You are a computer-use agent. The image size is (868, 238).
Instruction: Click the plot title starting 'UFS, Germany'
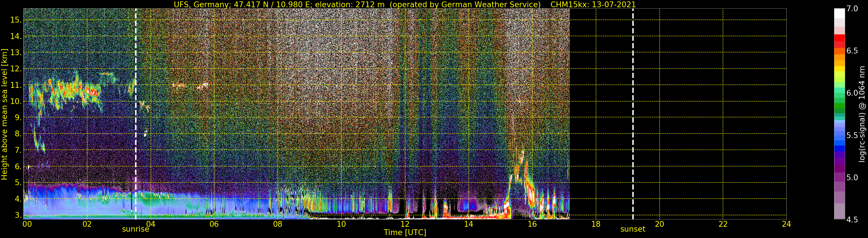coord(405,4)
